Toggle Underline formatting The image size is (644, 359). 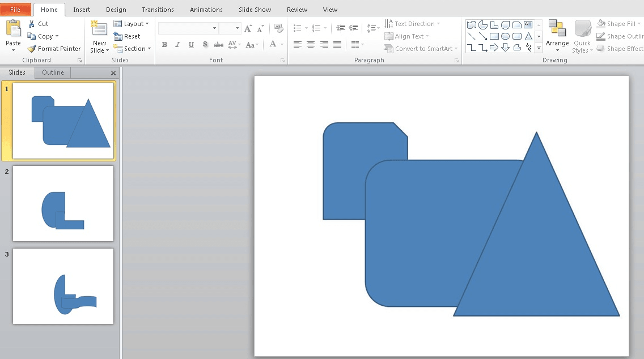191,45
